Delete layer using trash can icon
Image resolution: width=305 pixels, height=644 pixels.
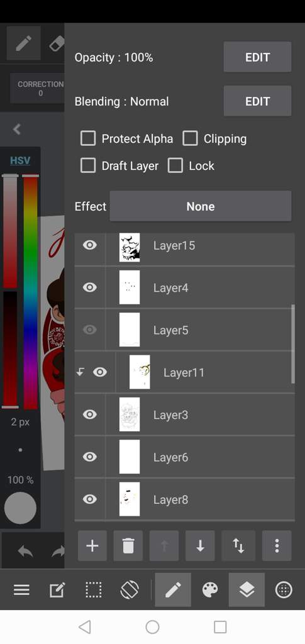(128, 546)
